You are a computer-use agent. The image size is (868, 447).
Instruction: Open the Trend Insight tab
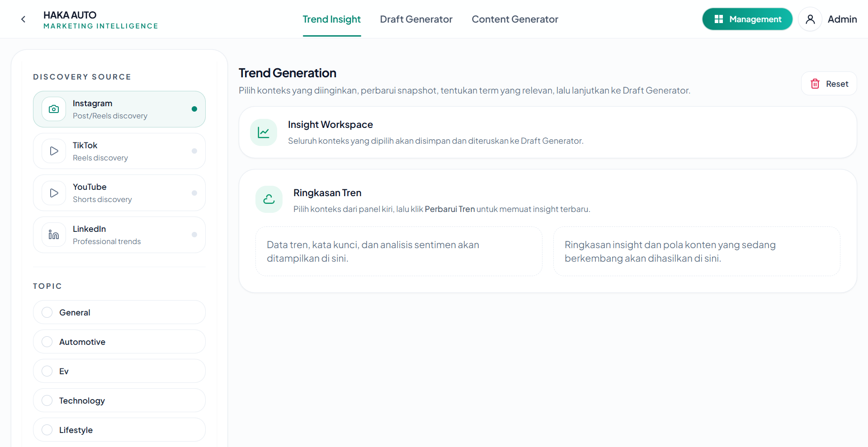(x=332, y=19)
